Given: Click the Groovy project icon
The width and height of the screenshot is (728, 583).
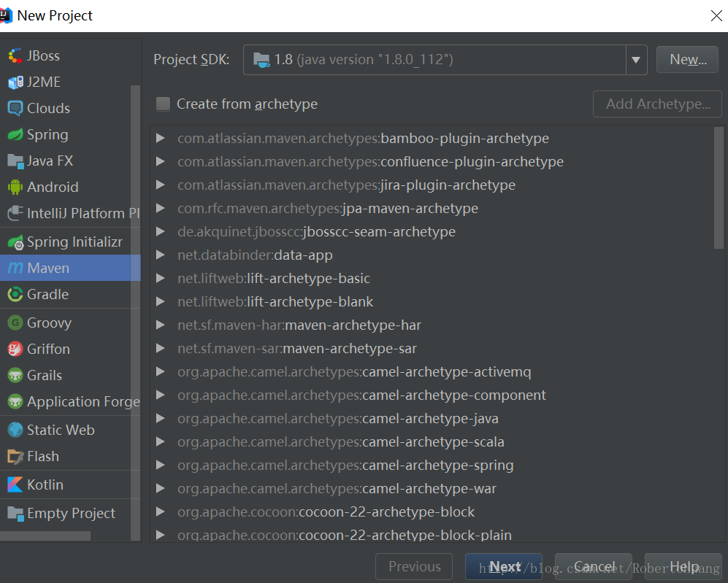Looking at the screenshot, I should 15,323.
